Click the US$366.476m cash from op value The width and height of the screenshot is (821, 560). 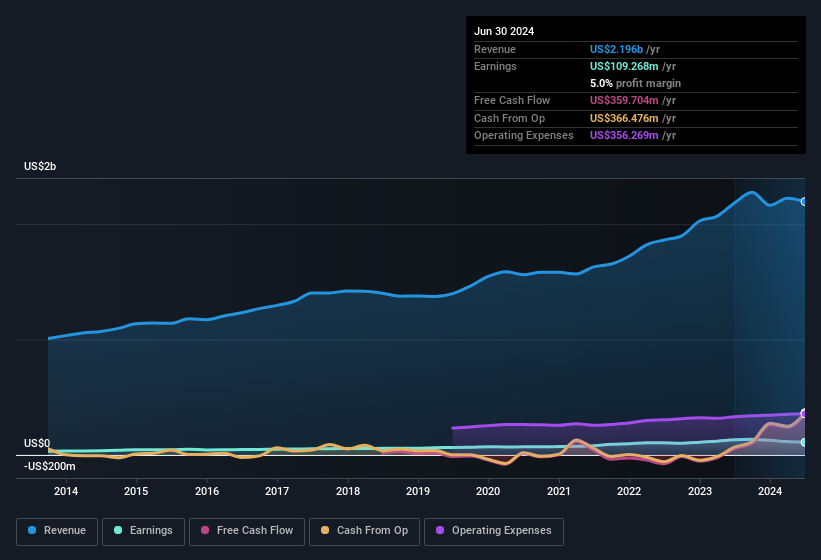[x=624, y=118]
